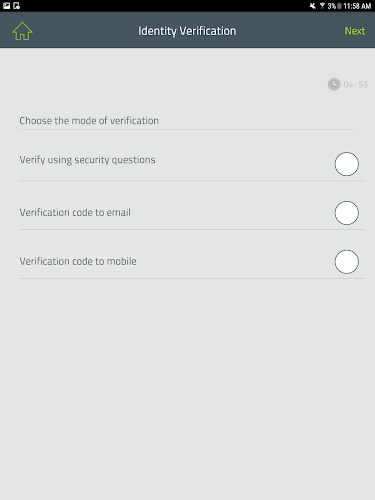The height and width of the screenshot is (500, 375).
Task: Open the picture notification icon in status bar
Action: coord(6,6)
